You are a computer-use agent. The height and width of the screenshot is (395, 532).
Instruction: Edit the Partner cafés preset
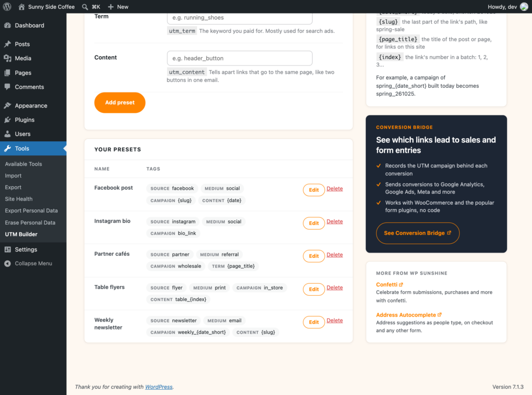[x=313, y=256]
